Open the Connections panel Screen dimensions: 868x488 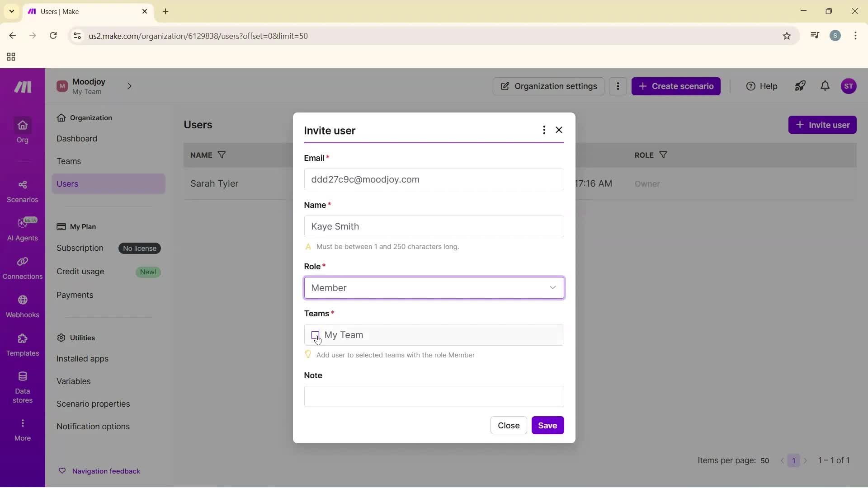pos(22,267)
